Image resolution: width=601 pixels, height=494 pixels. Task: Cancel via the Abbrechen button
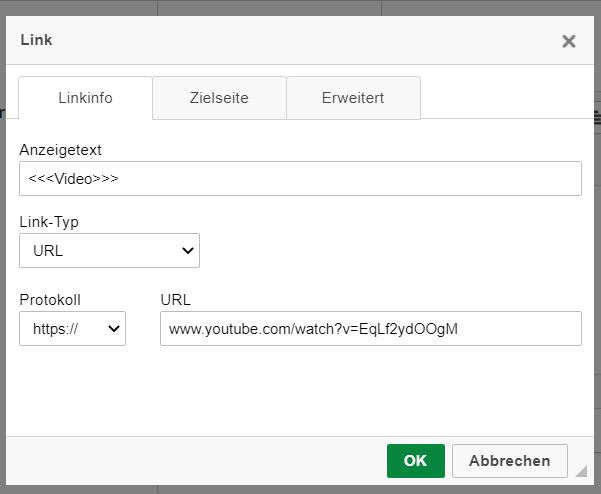pyautogui.click(x=509, y=461)
